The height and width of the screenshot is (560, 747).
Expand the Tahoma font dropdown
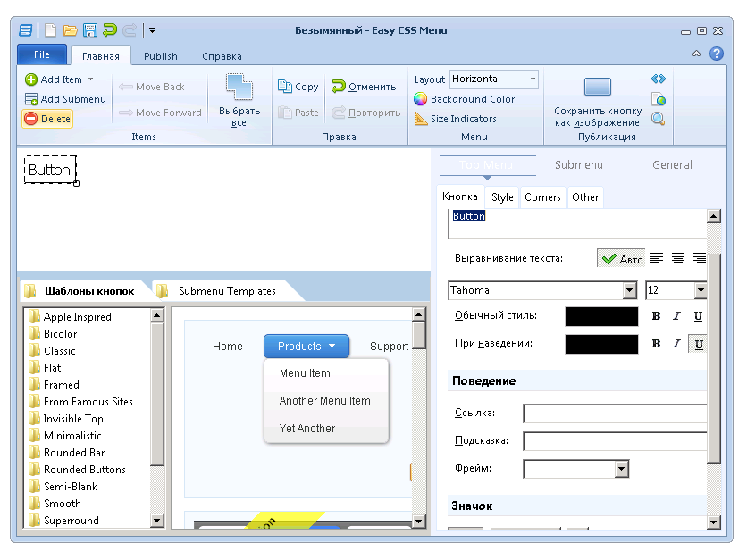(629, 290)
